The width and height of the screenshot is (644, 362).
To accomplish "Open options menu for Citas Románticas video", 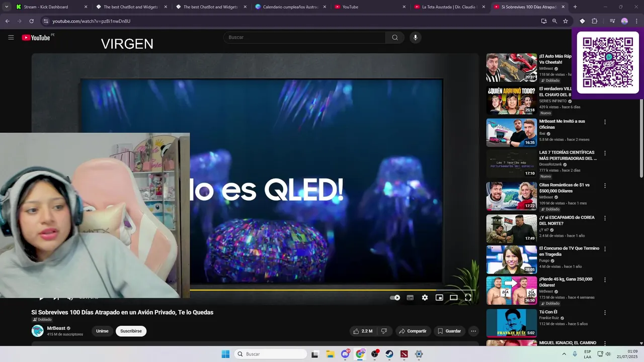I will (605, 186).
